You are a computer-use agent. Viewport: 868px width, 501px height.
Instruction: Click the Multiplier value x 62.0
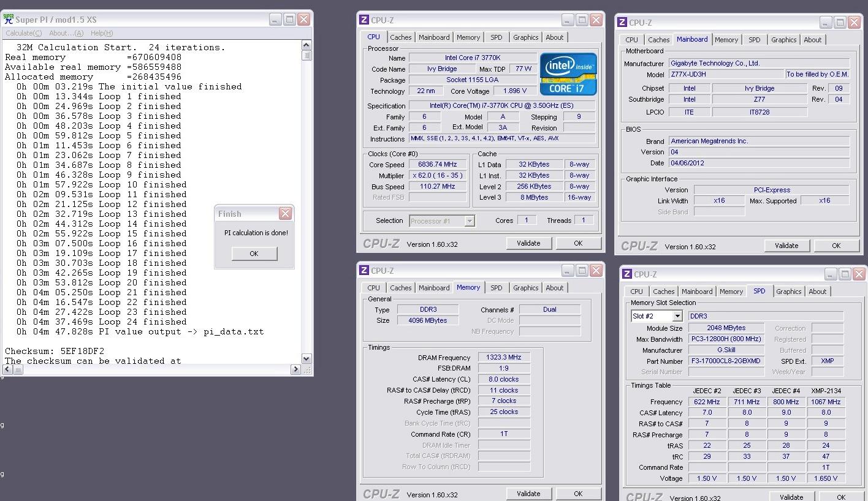pyautogui.click(x=438, y=176)
